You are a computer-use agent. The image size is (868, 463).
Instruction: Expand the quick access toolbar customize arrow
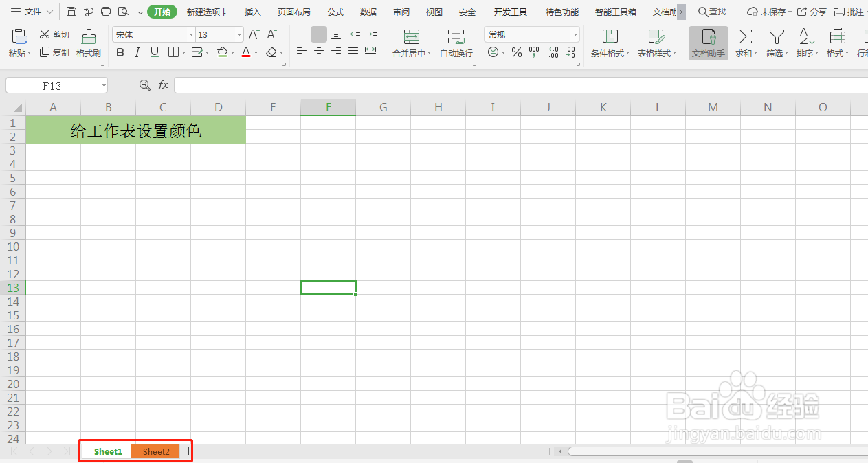click(140, 12)
